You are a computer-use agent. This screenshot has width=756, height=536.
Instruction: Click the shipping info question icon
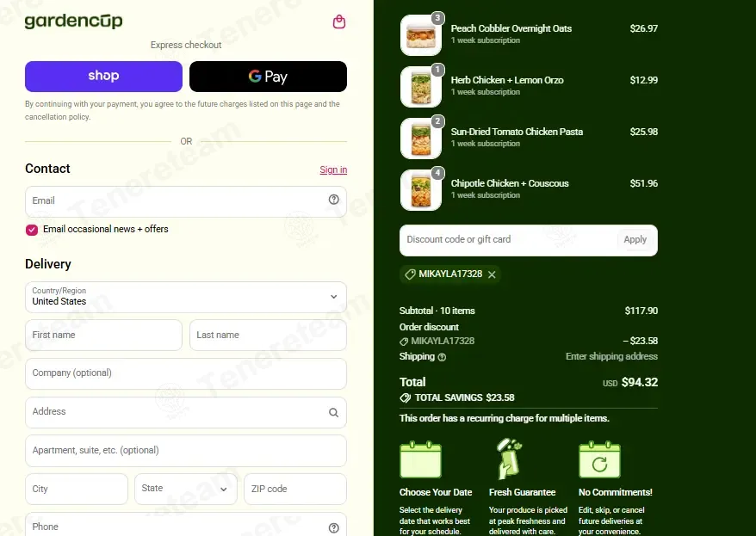(x=442, y=357)
